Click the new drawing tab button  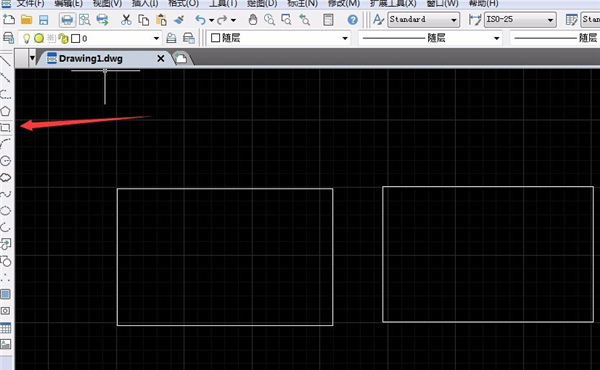click(x=181, y=59)
